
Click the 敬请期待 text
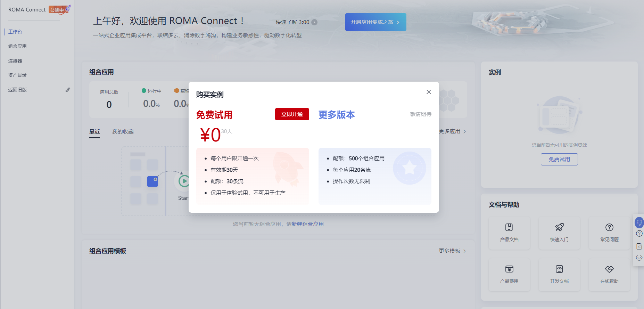pos(421,114)
